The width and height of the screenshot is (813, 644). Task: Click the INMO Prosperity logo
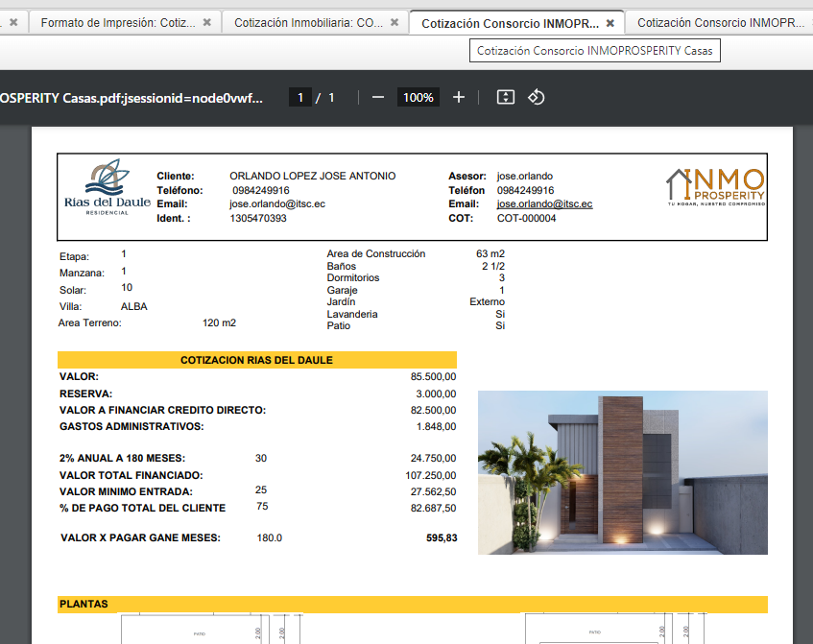716,187
